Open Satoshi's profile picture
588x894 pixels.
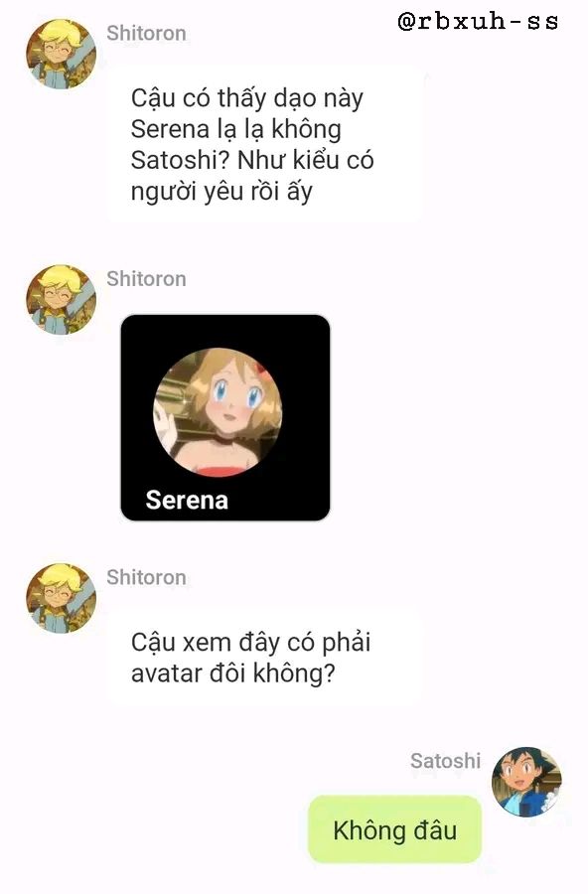coord(527,782)
